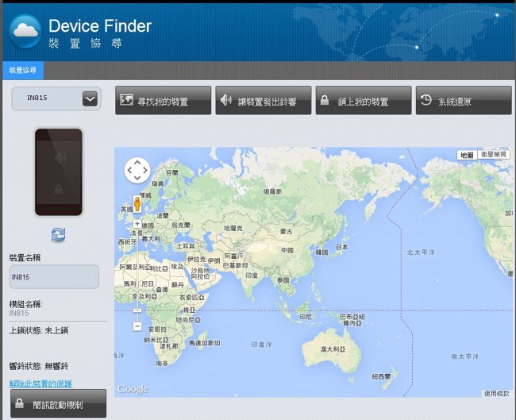Pan the map up with arrow control
The width and height of the screenshot is (516, 420).
pos(137,162)
